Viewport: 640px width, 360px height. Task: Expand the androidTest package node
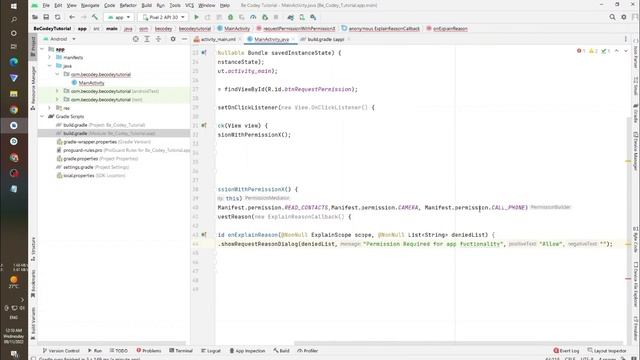pyautogui.click(x=57, y=91)
